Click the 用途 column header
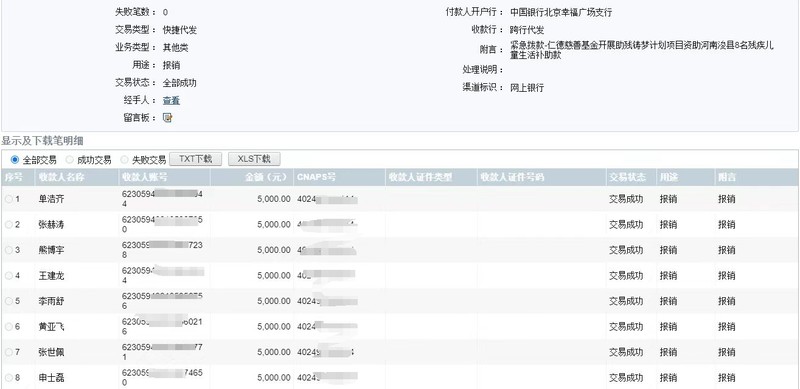 click(668, 177)
